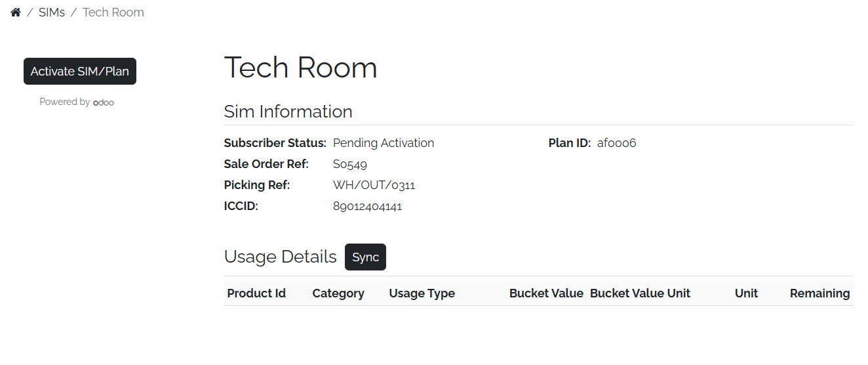868x365 pixels.
Task: Click the Bucket Value Unit column header
Action: click(x=640, y=293)
